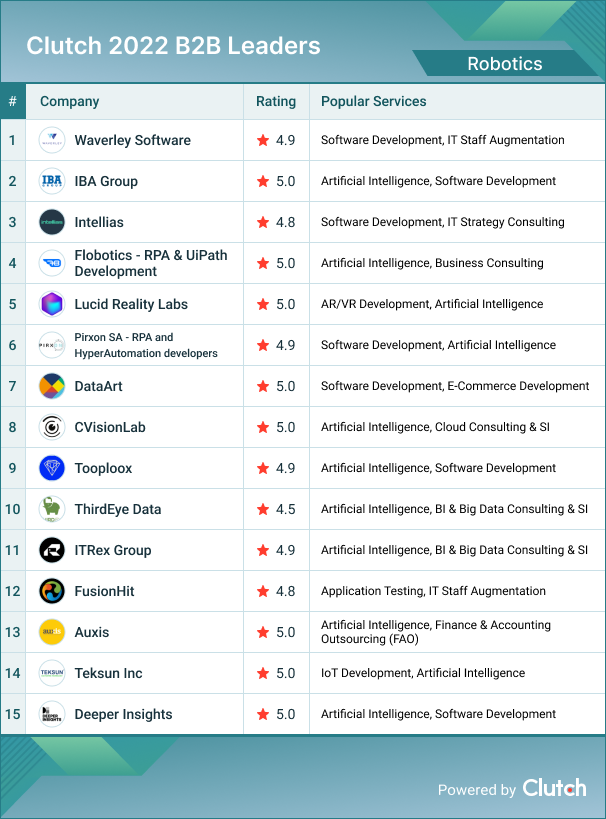Click IoT Development, Artificial Intelligence services
Screen dimensions: 606x819
(x=423, y=673)
